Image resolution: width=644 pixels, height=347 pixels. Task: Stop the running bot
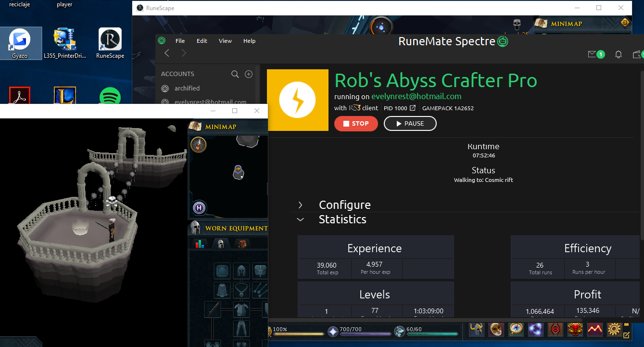pos(356,124)
